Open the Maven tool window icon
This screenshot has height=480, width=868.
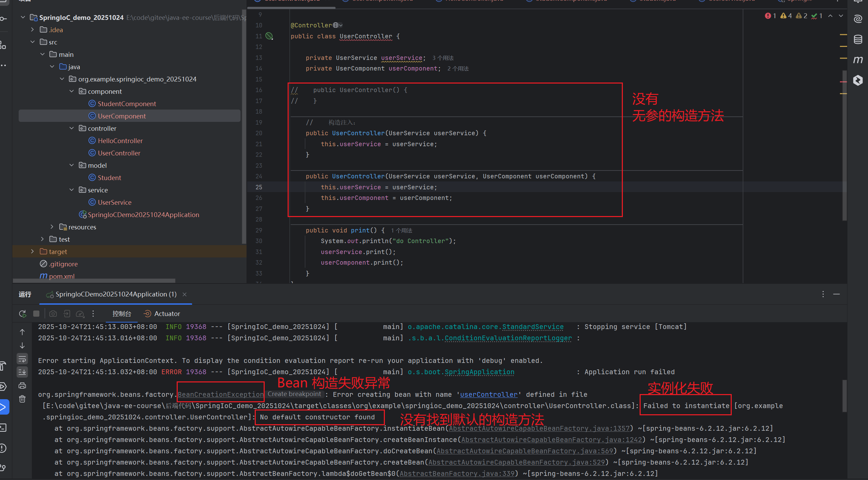coord(858,60)
